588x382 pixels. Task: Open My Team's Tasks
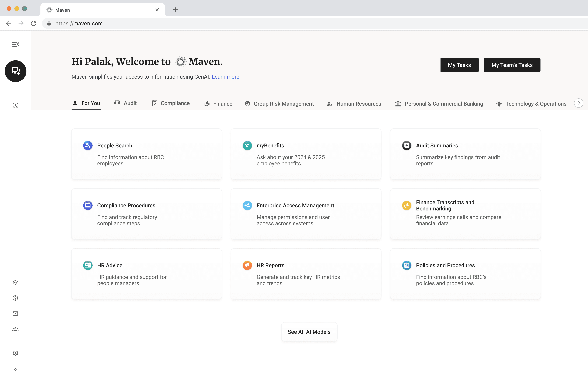tap(512, 65)
